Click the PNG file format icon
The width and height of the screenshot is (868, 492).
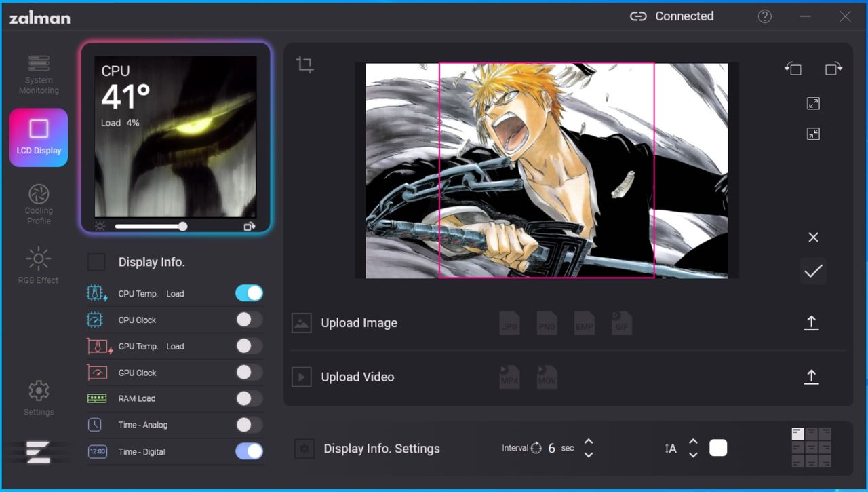click(547, 323)
